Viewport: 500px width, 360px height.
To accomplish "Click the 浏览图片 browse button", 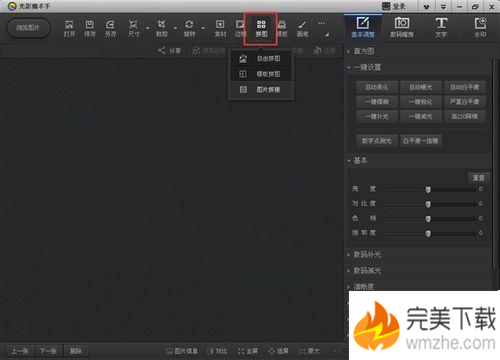I will tap(28, 28).
